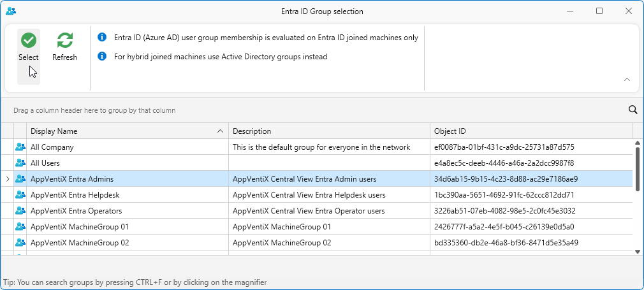Select AppVentiX Entra Admins name cell
Viewport: 644px width, 290px height.
pos(128,179)
